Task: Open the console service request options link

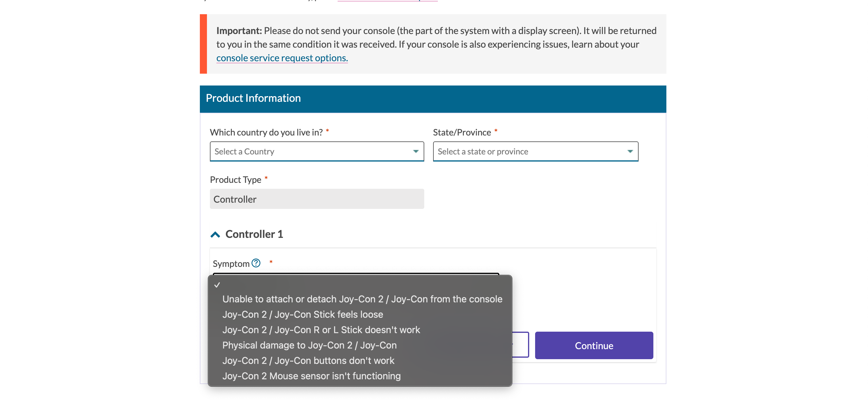Action: pyautogui.click(x=282, y=58)
